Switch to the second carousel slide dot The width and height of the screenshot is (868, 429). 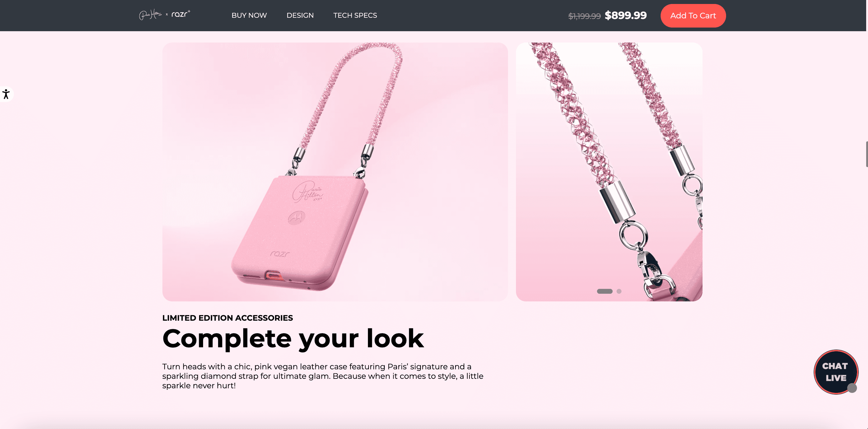619,291
